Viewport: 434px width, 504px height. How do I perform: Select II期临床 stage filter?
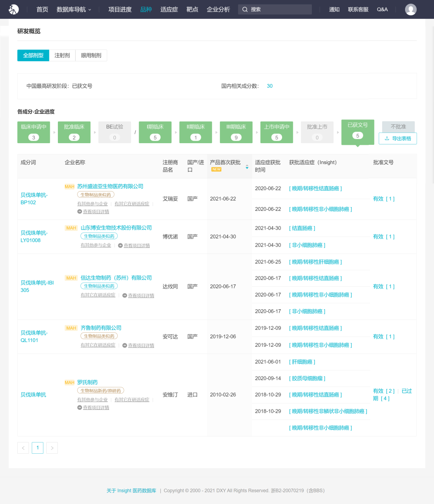pyautogui.click(x=196, y=132)
